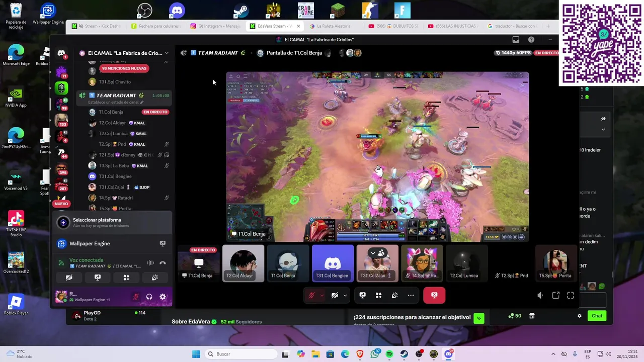Open microphone options dropdown arrow
The height and width of the screenshot is (362, 644).
(321, 295)
